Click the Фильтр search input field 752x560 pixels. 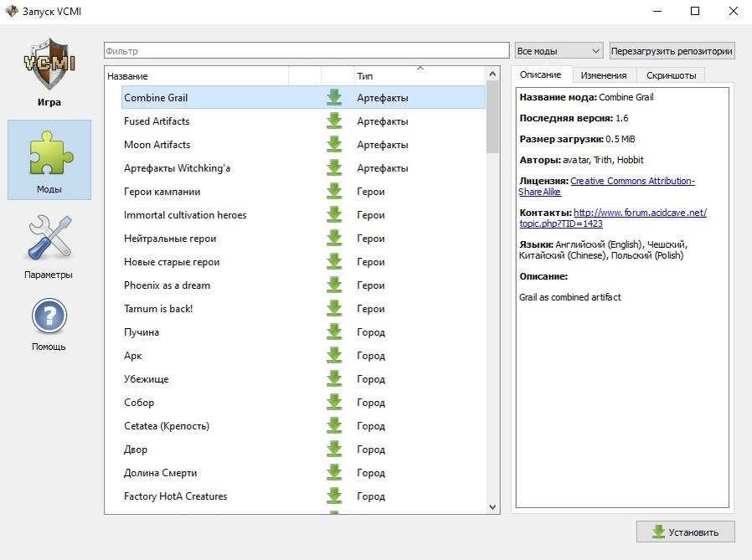coord(306,51)
